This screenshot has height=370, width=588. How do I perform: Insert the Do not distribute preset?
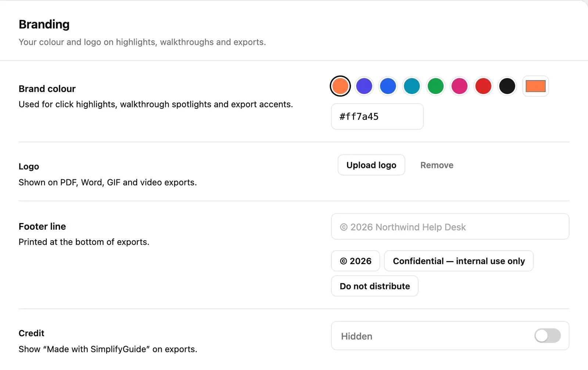[x=375, y=286]
